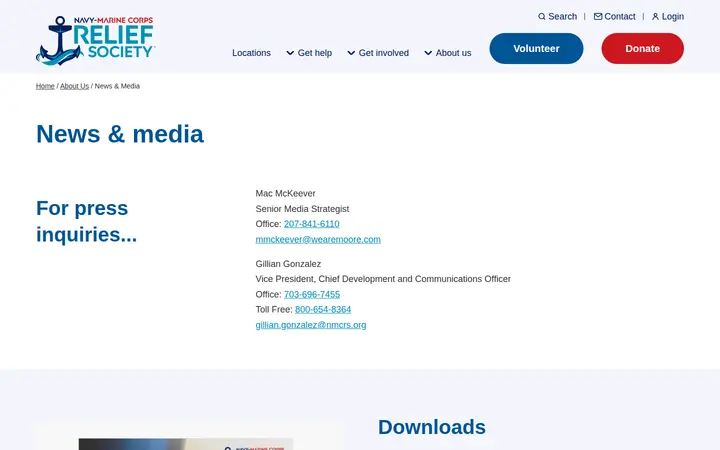Screen dimensions: 720x450
Task: Click Vice President, Chief Development title text
Action: [383, 279]
